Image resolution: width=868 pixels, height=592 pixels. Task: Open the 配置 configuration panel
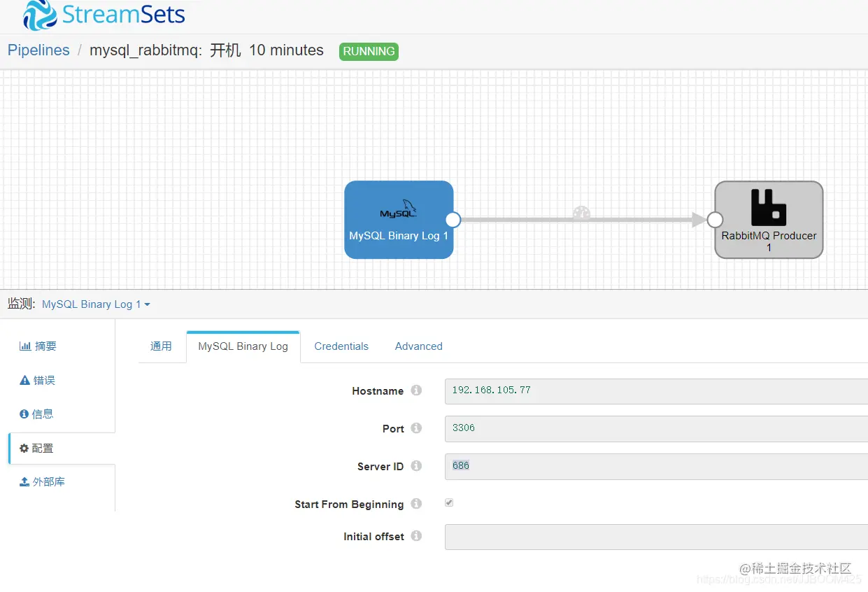62,448
